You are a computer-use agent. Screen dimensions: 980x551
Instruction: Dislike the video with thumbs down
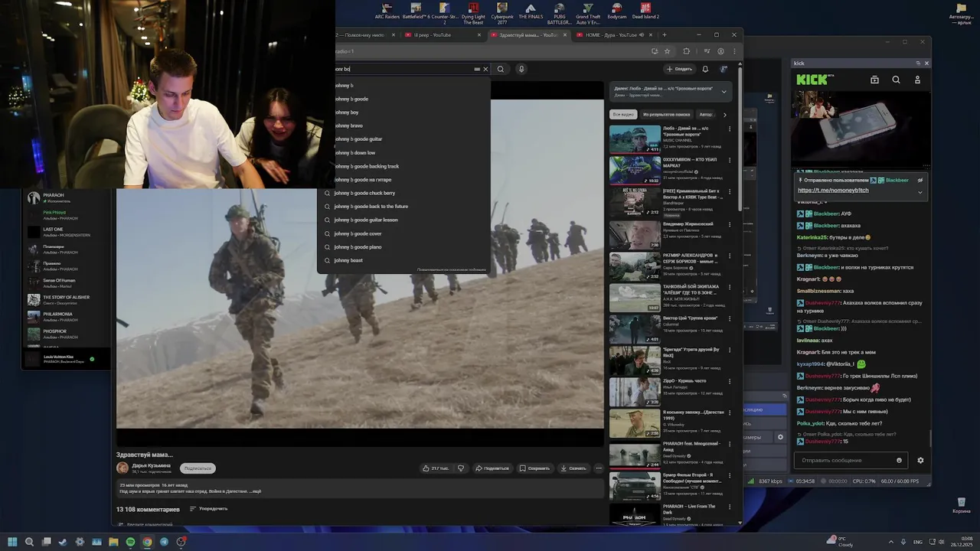[461, 468]
